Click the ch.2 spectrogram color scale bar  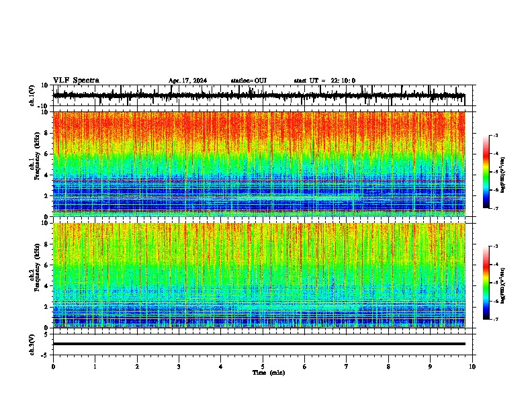pos(486,283)
